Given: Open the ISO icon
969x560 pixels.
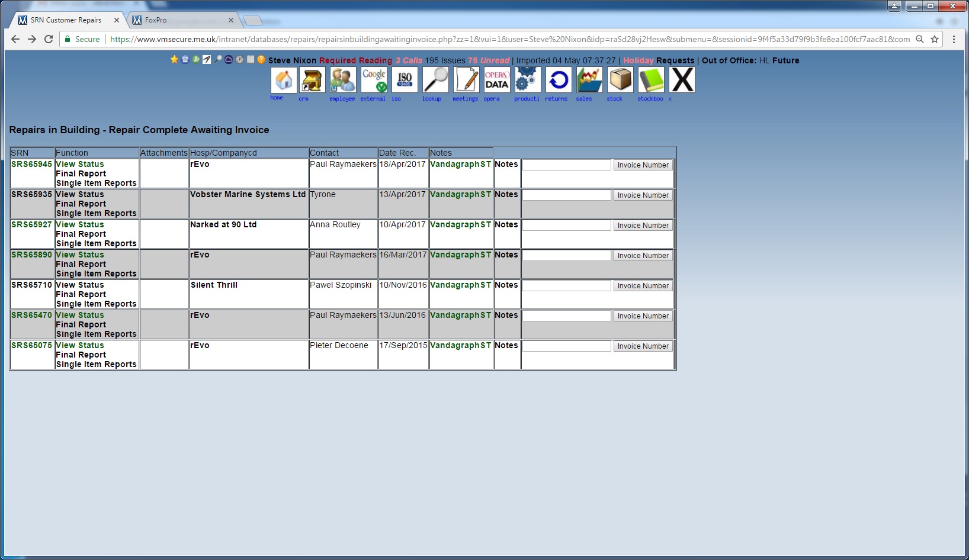Looking at the screenshot, I should [x=405, y=80].
